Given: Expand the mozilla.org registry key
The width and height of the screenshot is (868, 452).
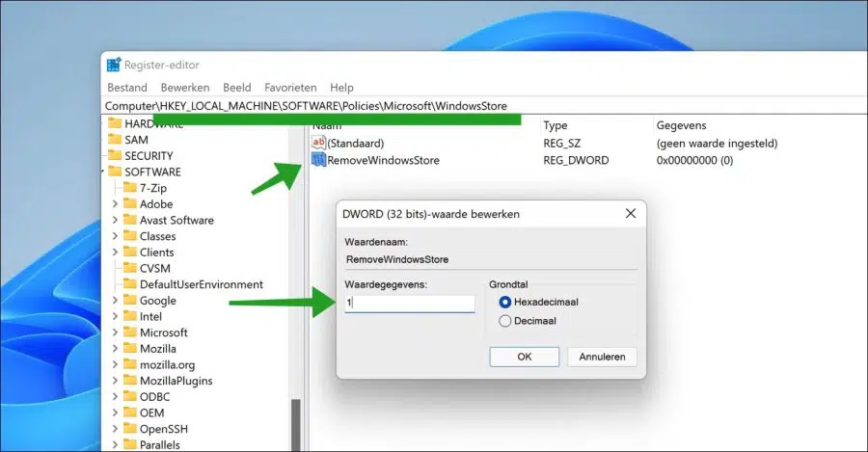Looking at the screenshot, I should click(115, 364).
